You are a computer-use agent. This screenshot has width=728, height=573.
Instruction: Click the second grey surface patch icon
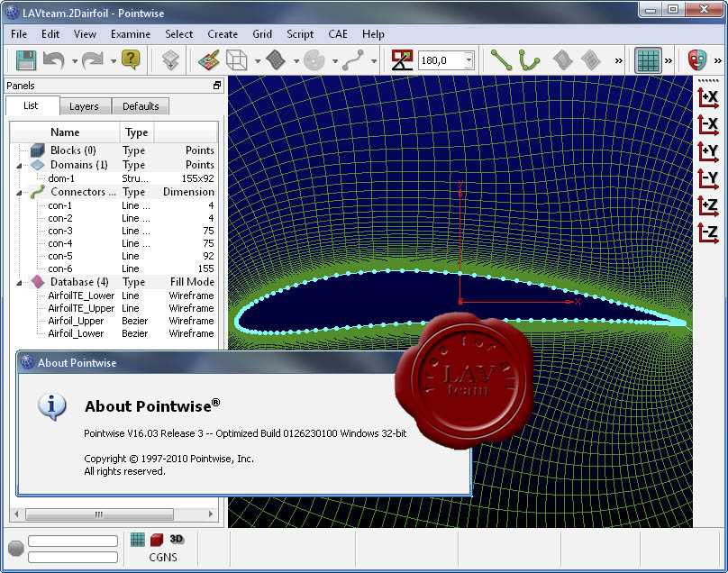pos(590,60)
